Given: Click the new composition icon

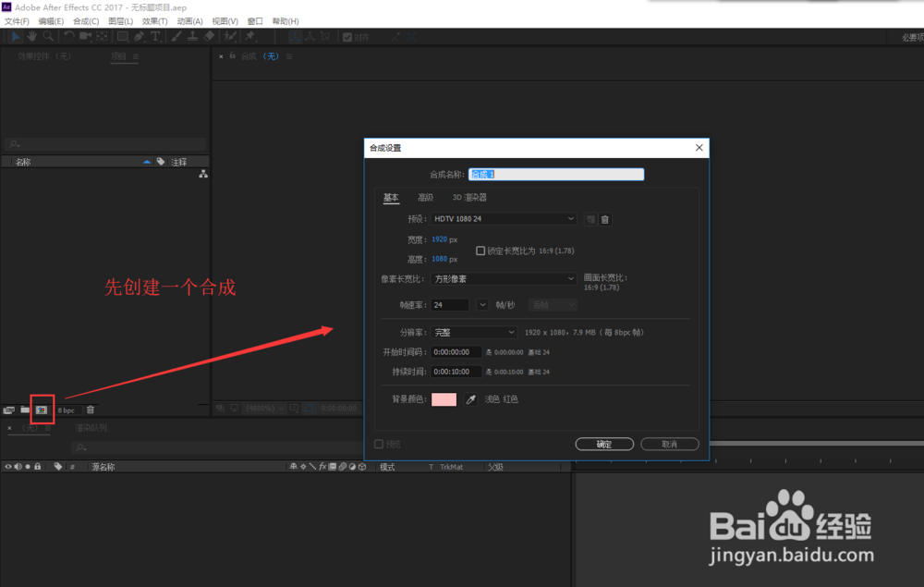Looking at the screenshot, I should click(42, 410).
